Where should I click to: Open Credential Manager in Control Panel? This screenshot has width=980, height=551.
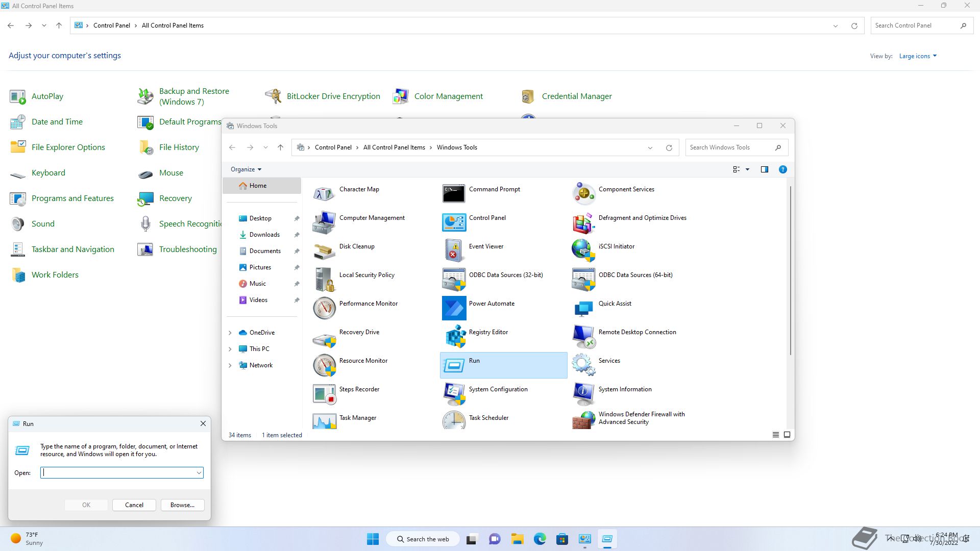pyautogui.click(x=567, y=96)
